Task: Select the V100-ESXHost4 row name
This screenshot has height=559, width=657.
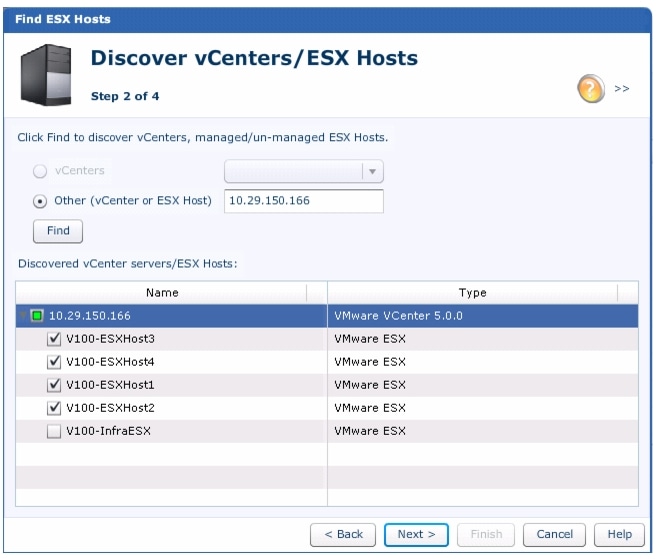Action: click(111, 362)
